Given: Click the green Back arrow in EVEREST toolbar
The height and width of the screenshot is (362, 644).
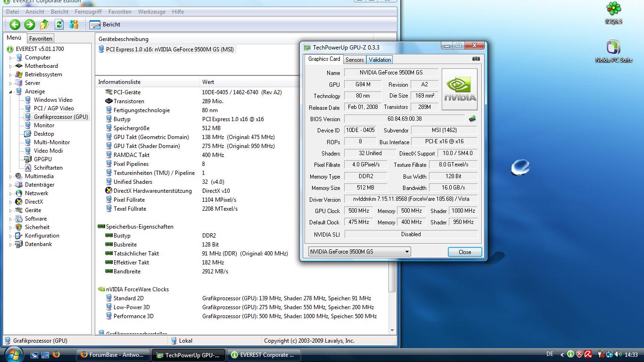Looking at the screenshot, I should tap(15, 25).
